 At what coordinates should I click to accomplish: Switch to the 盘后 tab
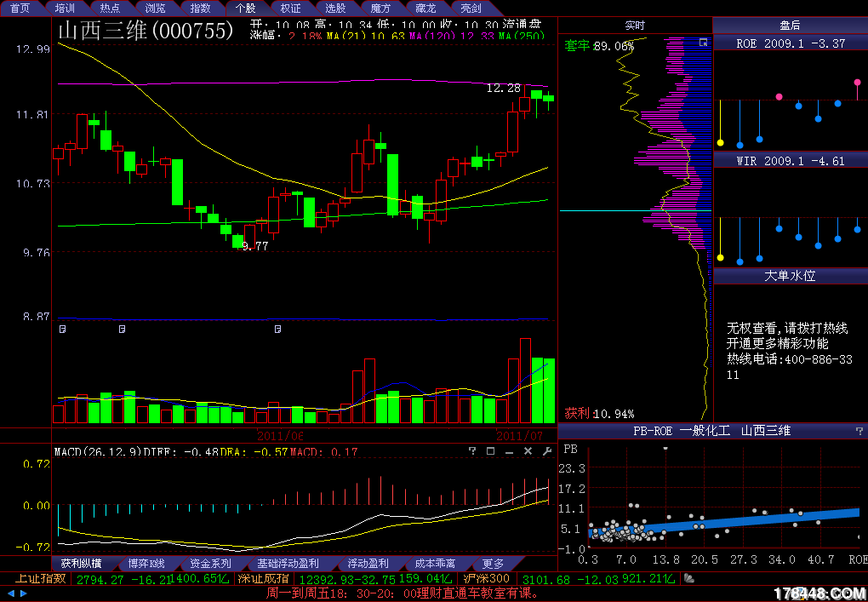(x=790, y=26)
